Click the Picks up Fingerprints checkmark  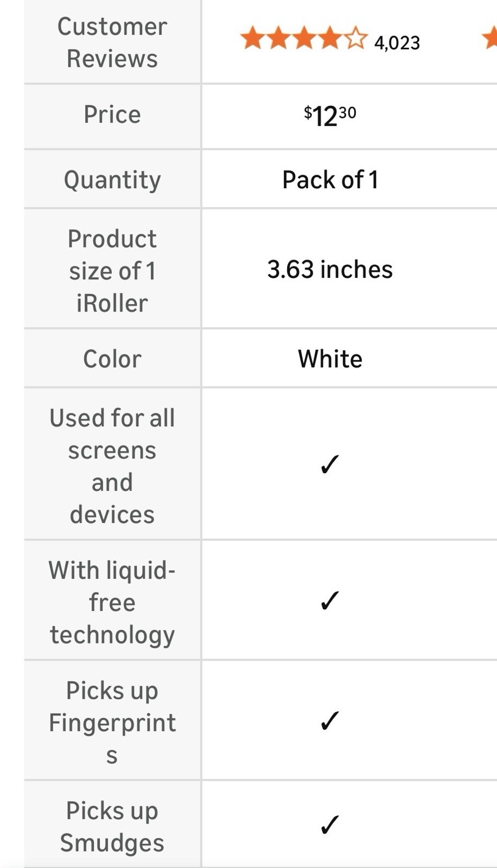click(x=329, y=721)
